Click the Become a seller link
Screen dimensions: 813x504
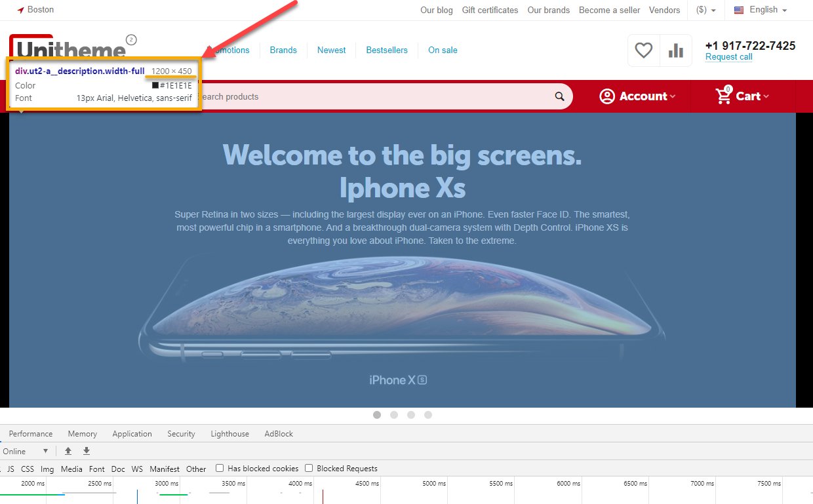[x=610, y=10]
